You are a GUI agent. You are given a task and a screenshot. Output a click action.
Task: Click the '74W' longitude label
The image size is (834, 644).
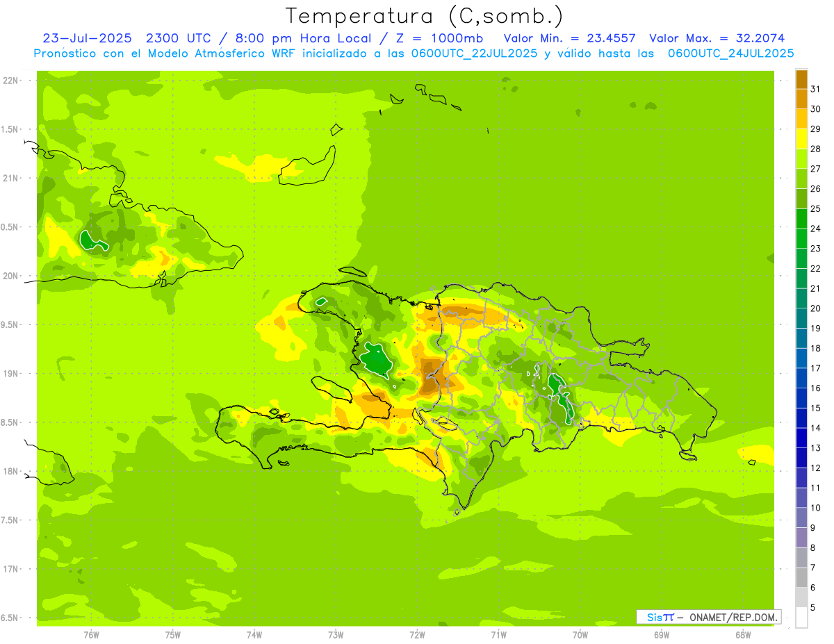coord(254,635)
